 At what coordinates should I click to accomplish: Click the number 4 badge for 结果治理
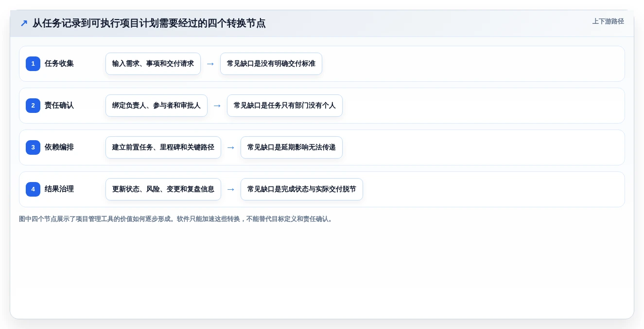(33, 189)
